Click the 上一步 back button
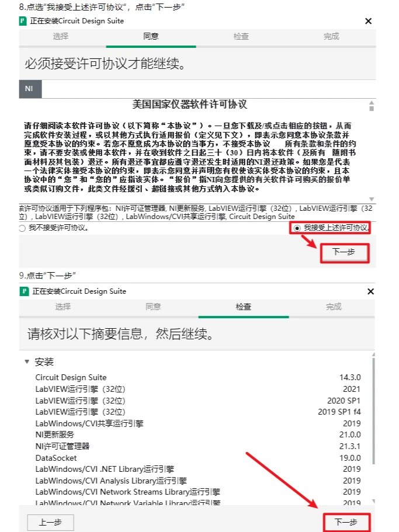The image size is (399, 532). point(51,522)
